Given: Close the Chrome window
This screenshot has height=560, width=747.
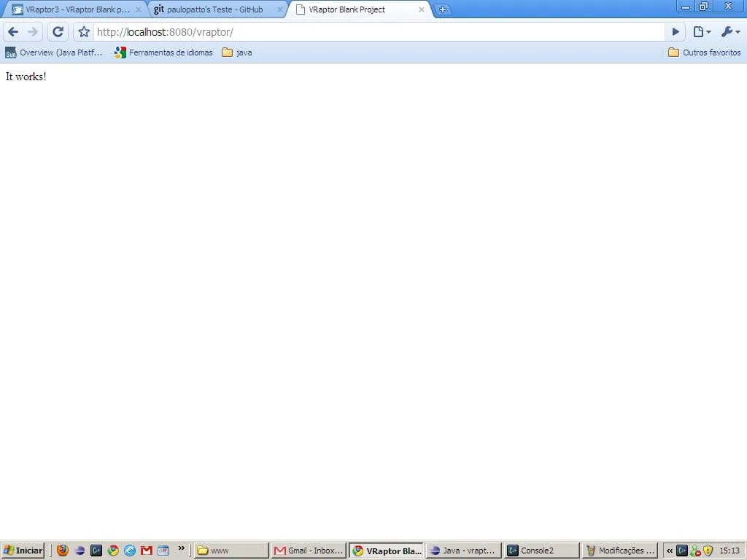Looking at the screenshot, I should pyautogui.click(x=729, y=6).
